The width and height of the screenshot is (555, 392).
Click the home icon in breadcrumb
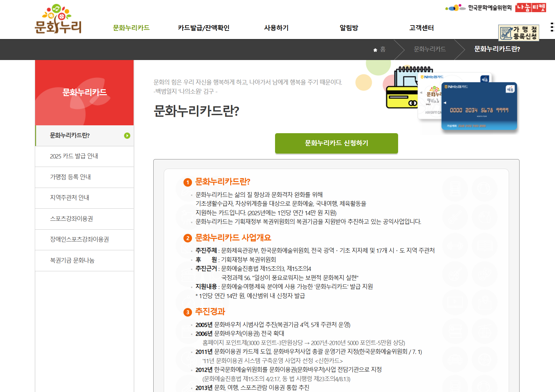(x=375, y=50)
